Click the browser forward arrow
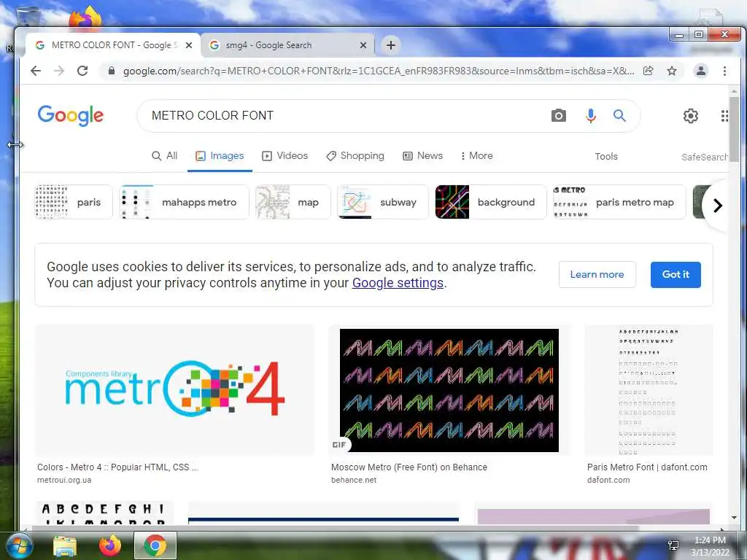The width and height of the screenshot is (747, 560). [59, 71]
